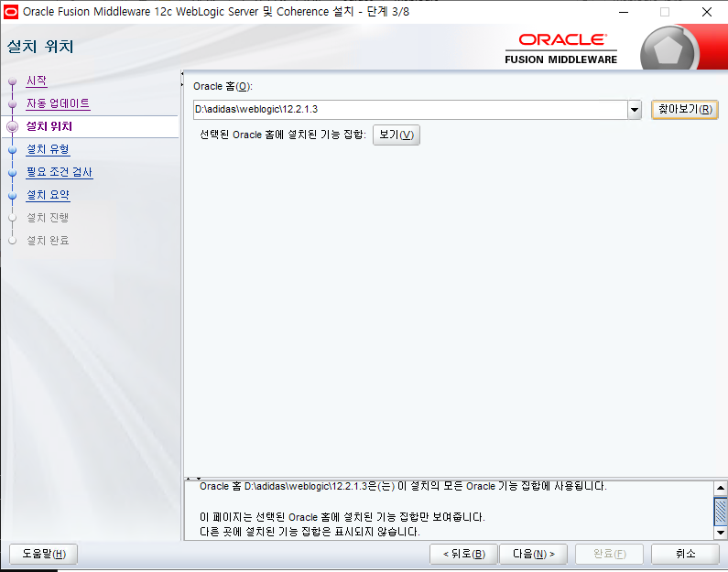Click the Oracle logo icon in title bar

coord(10,12)
